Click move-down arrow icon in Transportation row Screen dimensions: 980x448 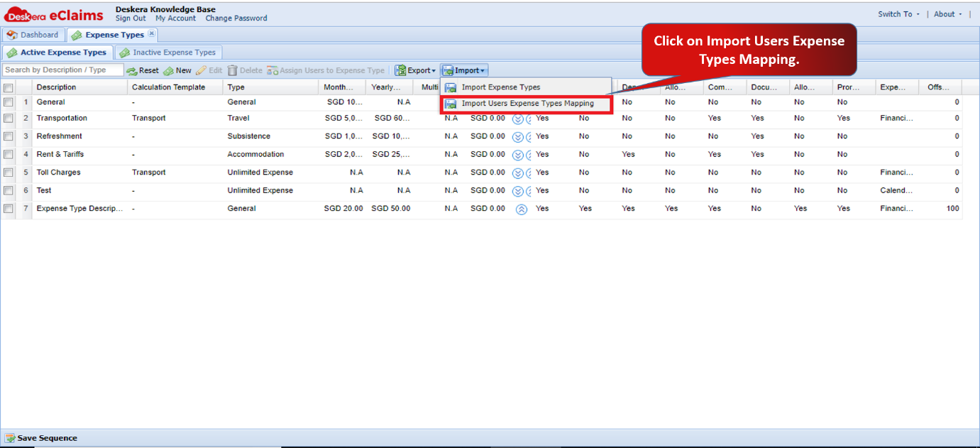[x=518, y=119]
